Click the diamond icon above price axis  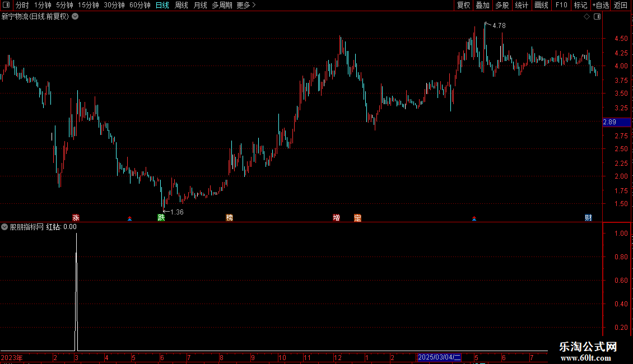(x=587, y=17)
